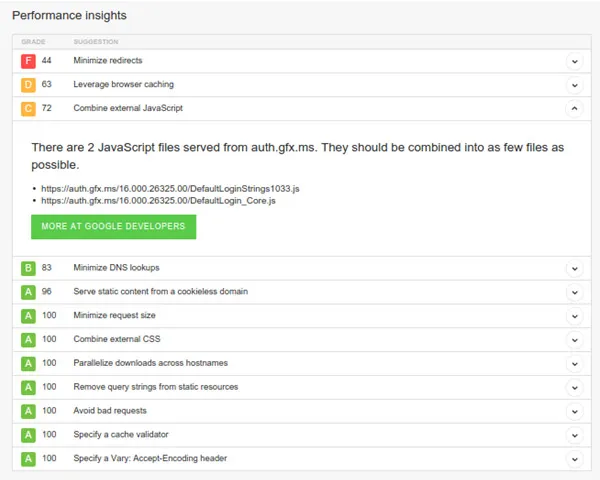Click the More at Google Developers button
Viewport: 600px width, 480px height.
(x=113, y=227)
